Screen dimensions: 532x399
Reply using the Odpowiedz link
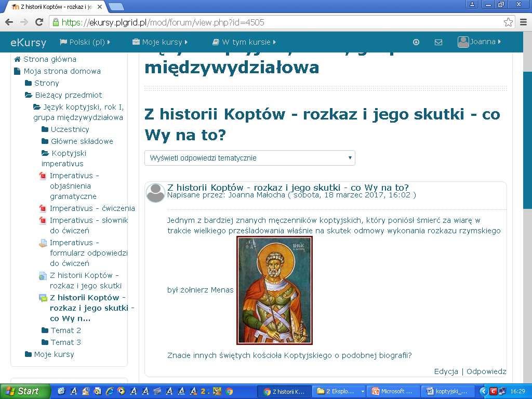pyautogui.click(x=486, y=371)
